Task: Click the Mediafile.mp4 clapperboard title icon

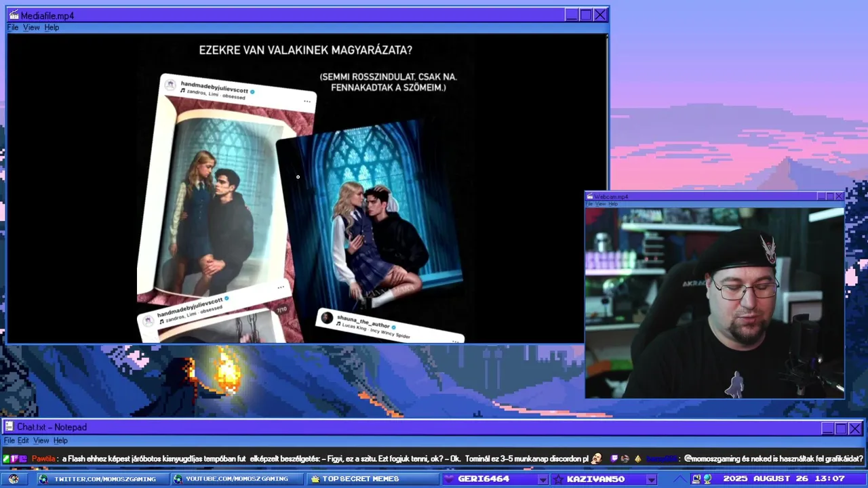Action: click(13, 15)
